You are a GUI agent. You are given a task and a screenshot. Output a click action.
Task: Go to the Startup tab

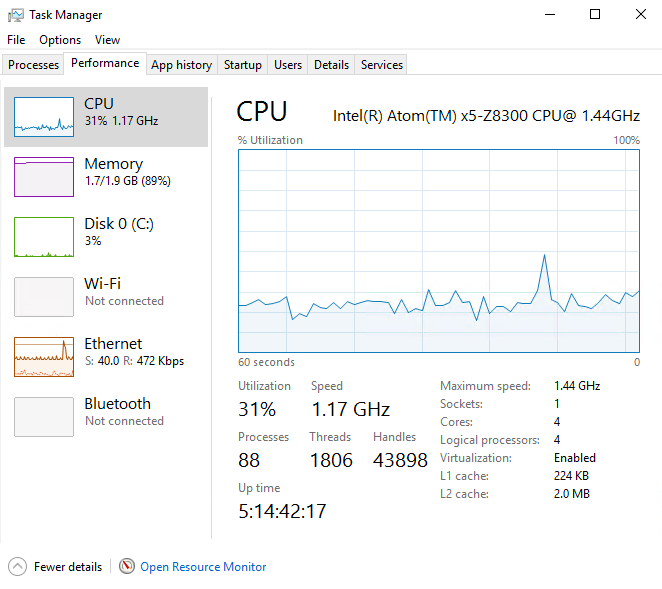[x=243, y=65]
